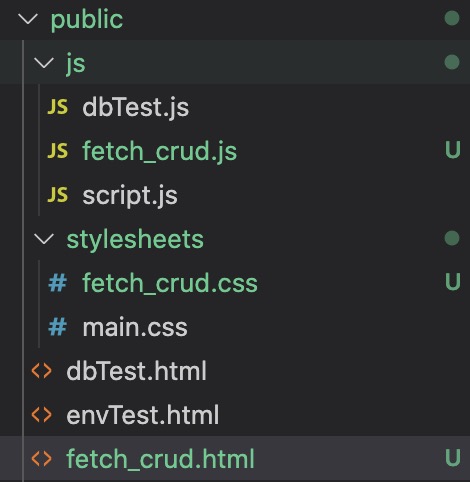470x482 pixels.
Task: Click the untracked U badge on fetch_crud.css
Action: pos(453,282)
